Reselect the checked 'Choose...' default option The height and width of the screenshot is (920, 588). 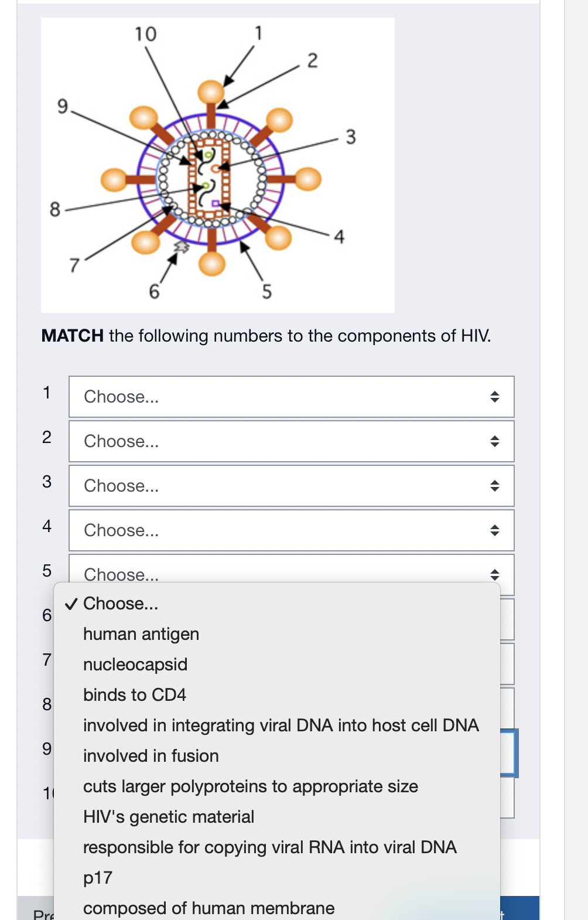pyautogui.click(x=120, y=604)
